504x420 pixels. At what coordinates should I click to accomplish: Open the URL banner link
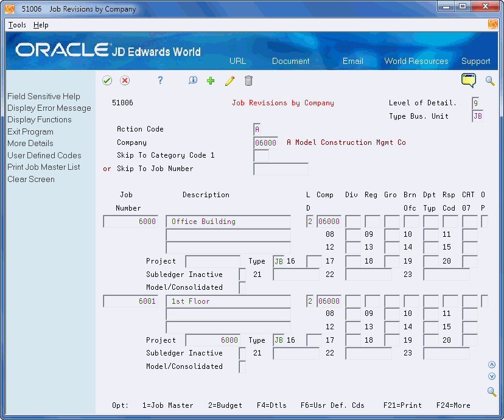click(237, 61)
